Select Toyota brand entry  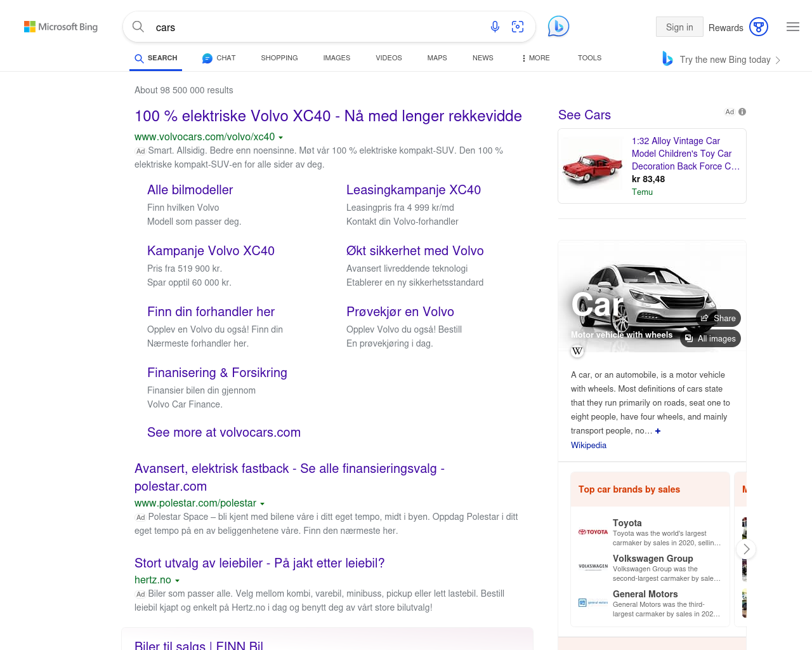click(650, 532)
